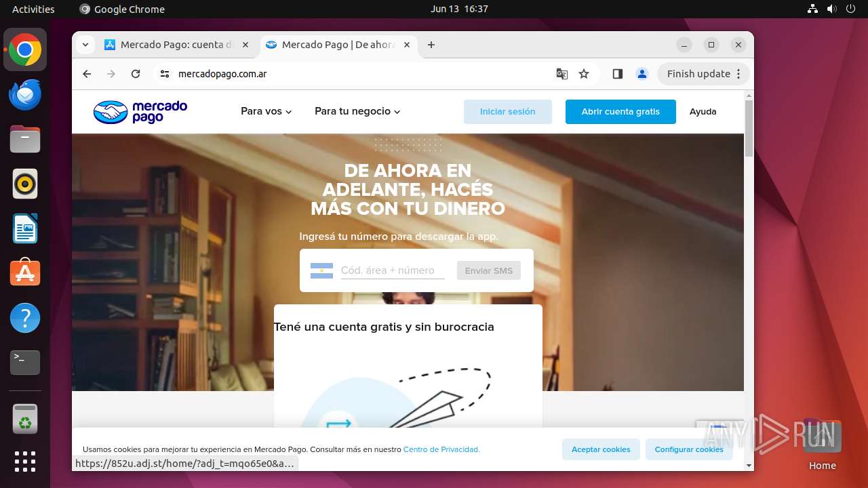Screen dimensions: 868x488
Task: Open the clock showing Jun 13 16:37
Action: pyautogui.click(x=459, y=9)
